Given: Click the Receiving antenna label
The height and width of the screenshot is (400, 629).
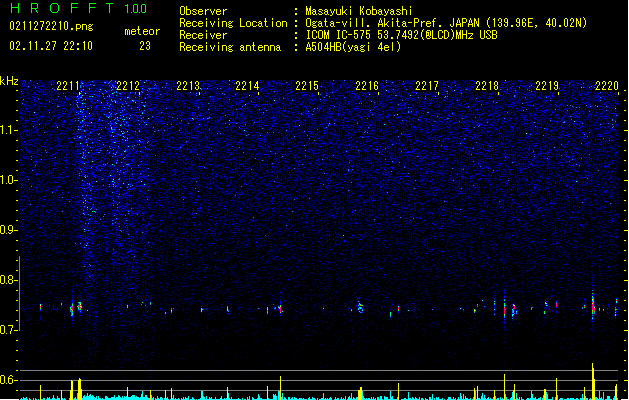Looking at the screenshot, I should (230, 47).
